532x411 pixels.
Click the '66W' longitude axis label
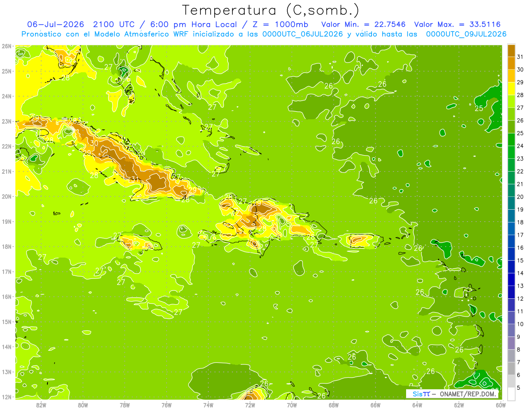(x=376, y=405)
